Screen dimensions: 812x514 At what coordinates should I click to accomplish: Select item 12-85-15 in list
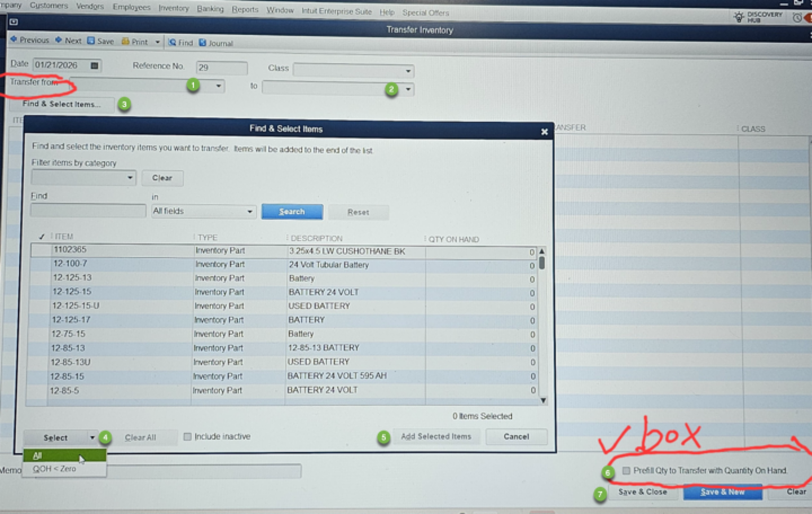pyautogui.click(x=67, y=376)
